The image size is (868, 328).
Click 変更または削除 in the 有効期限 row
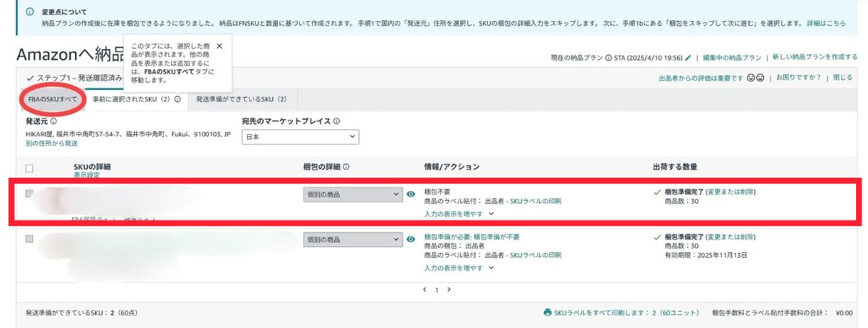pyautogui.click(x=730, y=237)
